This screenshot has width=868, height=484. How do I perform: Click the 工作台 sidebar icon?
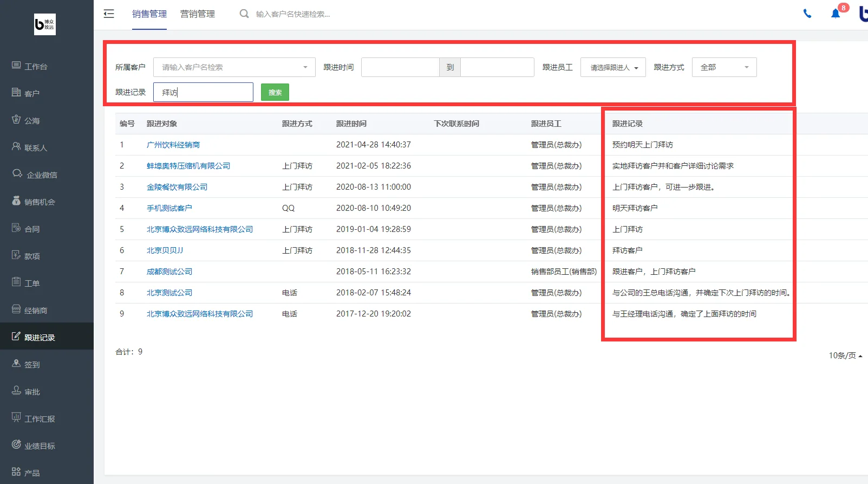click(16, 66)
